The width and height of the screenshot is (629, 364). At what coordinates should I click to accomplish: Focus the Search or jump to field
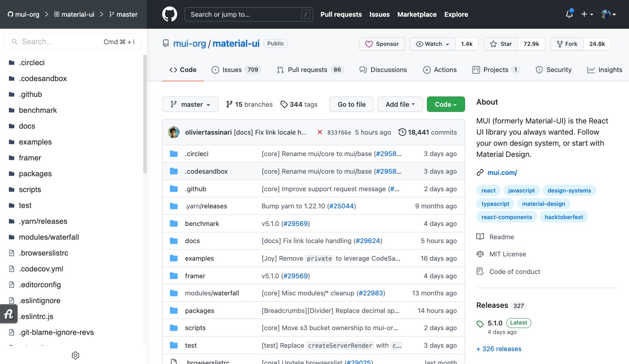(249, 14)
